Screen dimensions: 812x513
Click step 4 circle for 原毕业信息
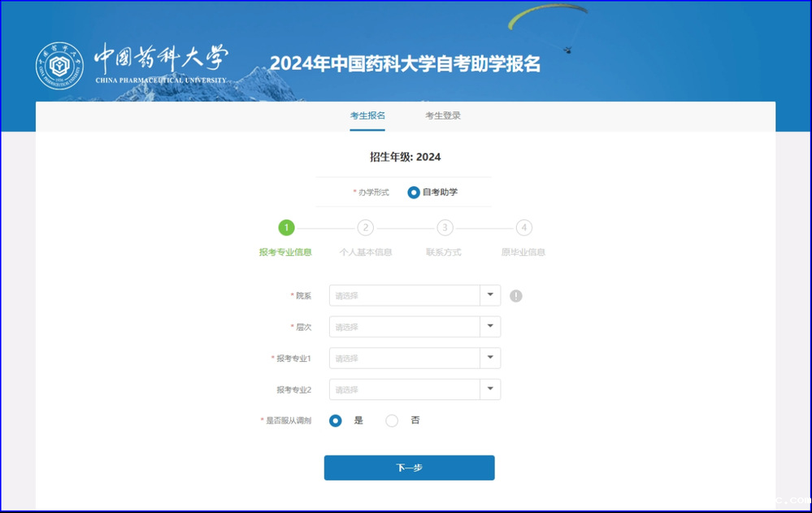point(524,228)
